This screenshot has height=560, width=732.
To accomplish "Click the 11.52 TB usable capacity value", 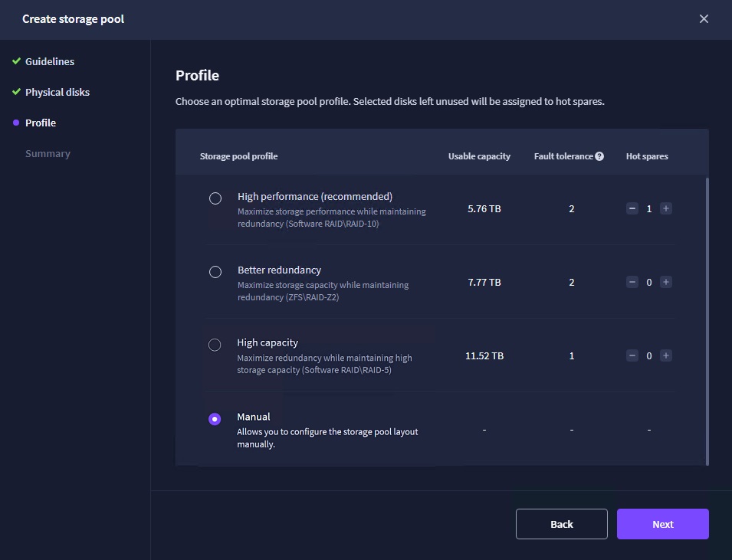I will (x=484, y=355).
